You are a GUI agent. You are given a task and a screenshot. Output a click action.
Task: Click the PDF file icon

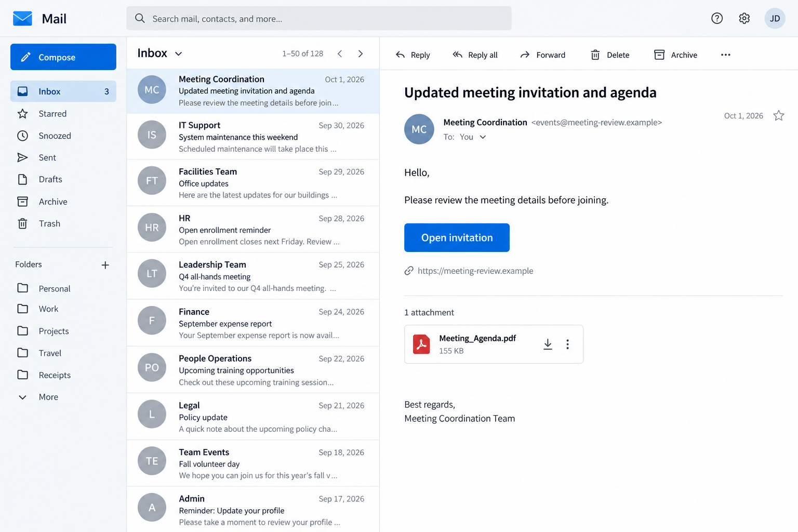421,344
